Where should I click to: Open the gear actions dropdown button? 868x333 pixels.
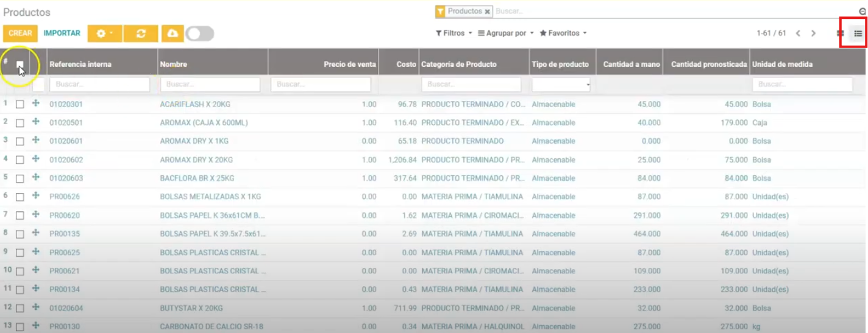(x=105, y=33)
